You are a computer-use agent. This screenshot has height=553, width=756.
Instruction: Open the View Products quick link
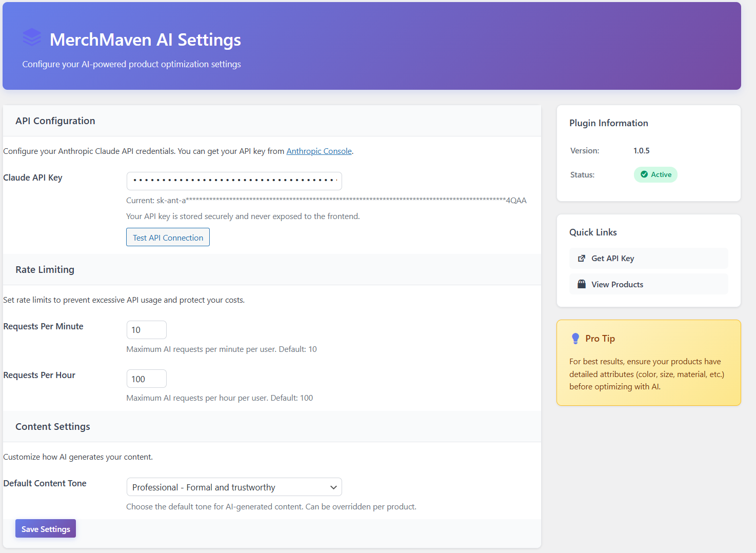[648, 284]
